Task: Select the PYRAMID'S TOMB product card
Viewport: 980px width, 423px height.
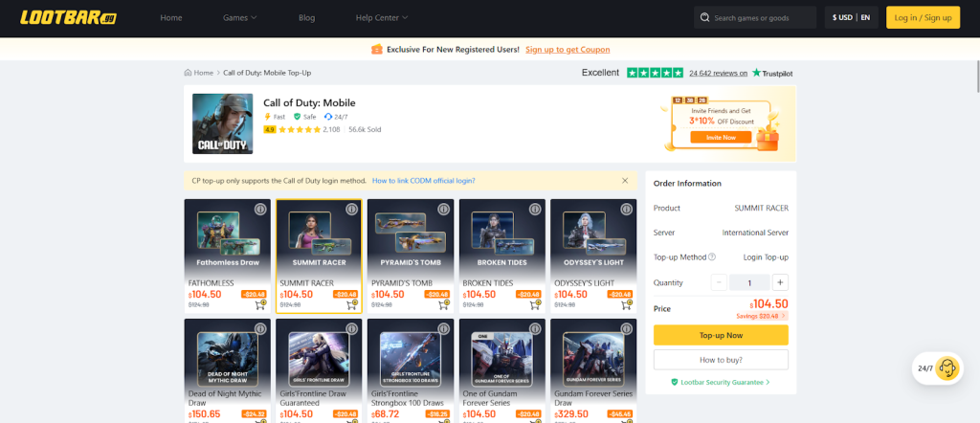Action: pos(411,256)
